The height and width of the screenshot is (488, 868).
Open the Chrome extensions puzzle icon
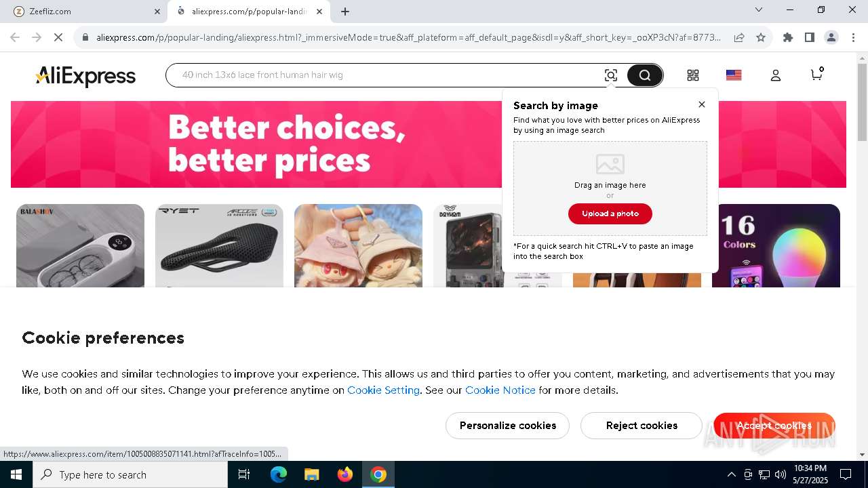click(788, 37)
